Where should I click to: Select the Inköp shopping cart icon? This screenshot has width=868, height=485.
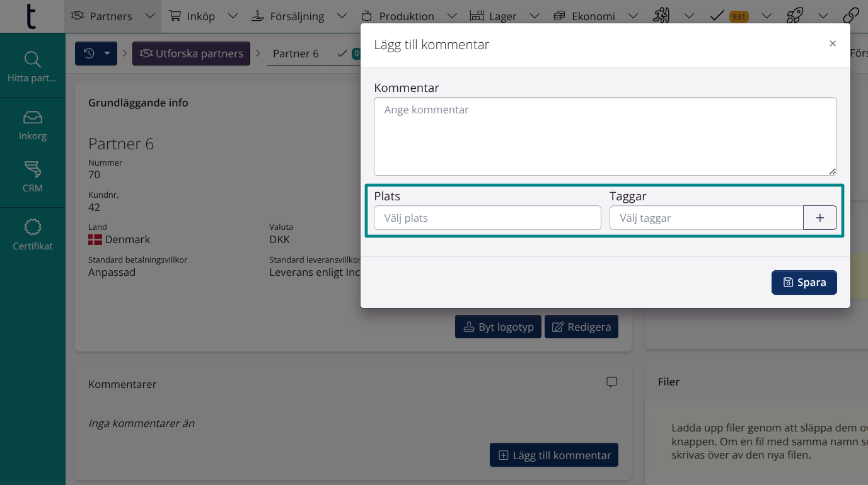[x=176, y=16]
